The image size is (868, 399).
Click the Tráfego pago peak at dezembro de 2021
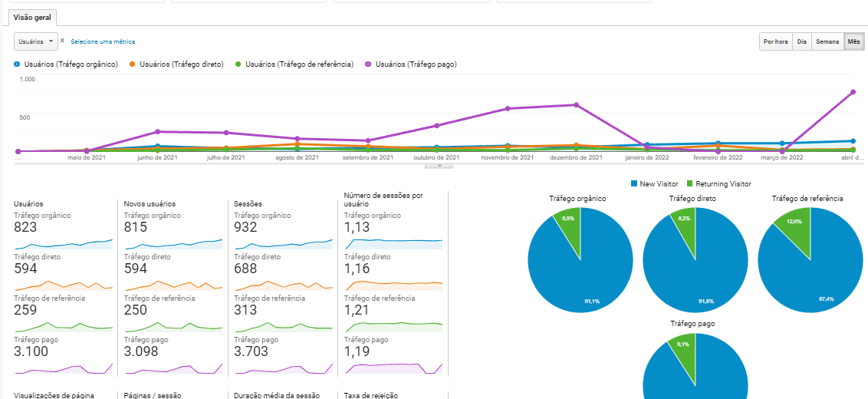pos(576,105)
